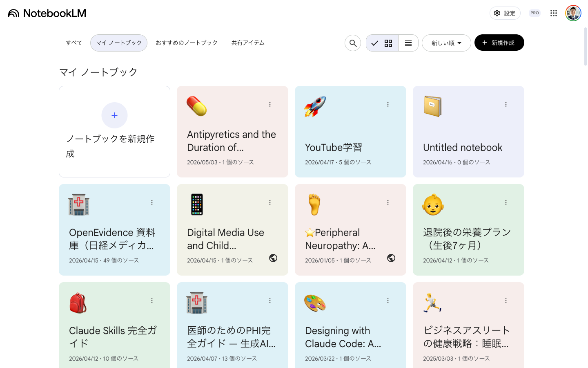Image resolution: width=588 pixels, height=368 pixels.
Task: Click the NotebookLM logo
Action: pos(47,13)
